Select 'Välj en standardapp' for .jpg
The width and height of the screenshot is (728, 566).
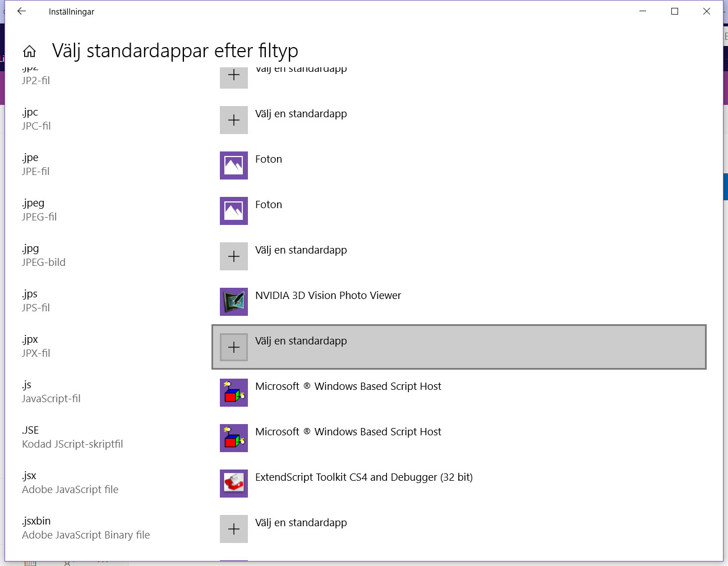pyautogui.click(x=301, y=250)
